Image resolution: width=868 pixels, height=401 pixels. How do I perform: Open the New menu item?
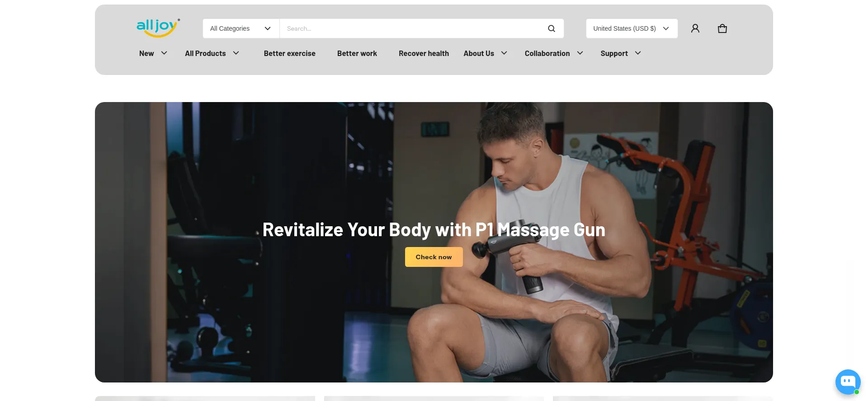(146, 53)
